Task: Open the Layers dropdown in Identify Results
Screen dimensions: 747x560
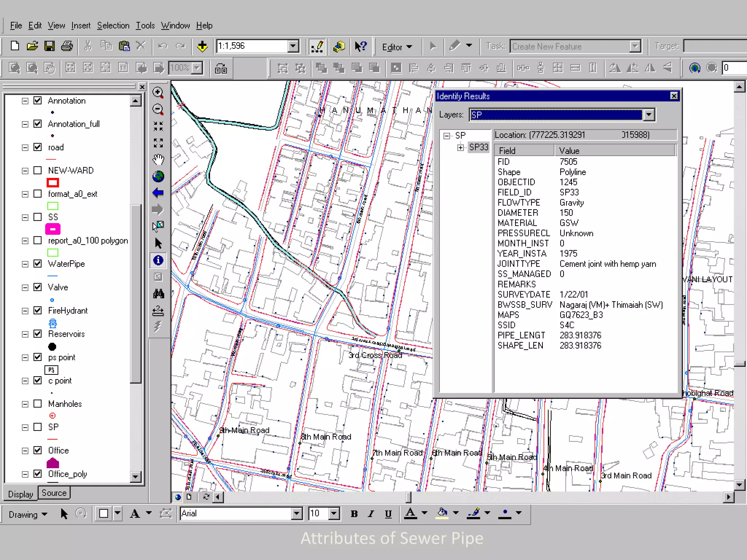Action: [x=649, y=115]
